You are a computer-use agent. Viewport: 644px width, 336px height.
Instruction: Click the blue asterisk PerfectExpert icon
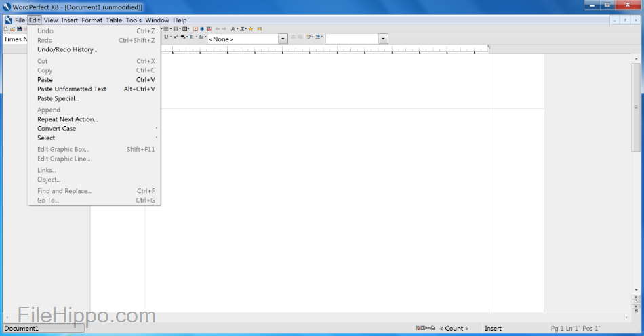tap(201, 29)
